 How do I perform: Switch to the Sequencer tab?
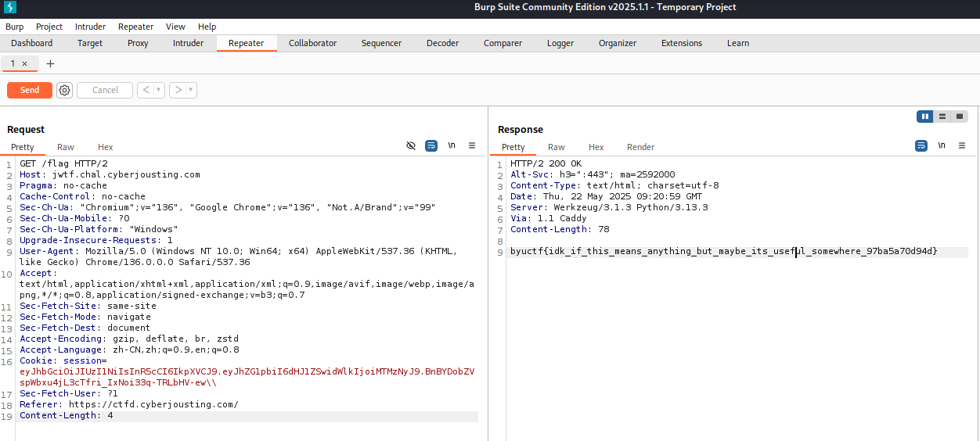(381, 43)
